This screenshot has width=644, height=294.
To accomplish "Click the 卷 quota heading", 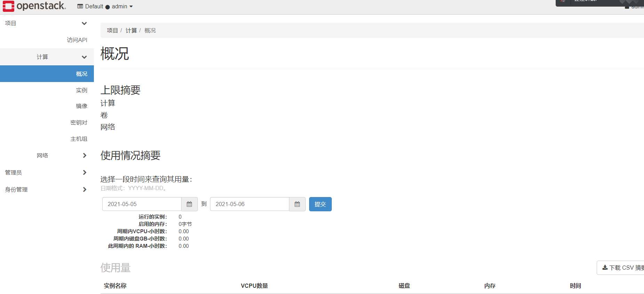I will pyautogui.click(x=104, y=115).
